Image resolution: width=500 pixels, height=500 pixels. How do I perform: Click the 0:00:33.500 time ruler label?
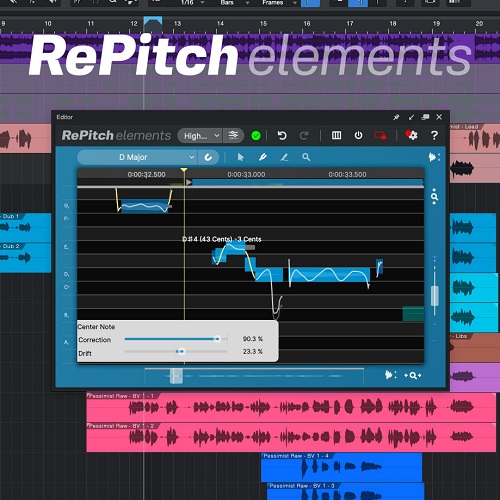click(x=347, y=174)
